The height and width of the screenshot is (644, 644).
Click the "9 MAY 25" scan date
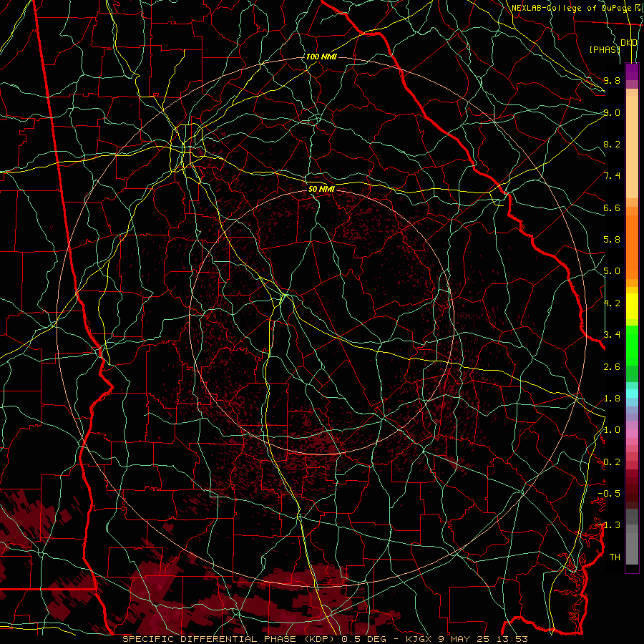465,639
